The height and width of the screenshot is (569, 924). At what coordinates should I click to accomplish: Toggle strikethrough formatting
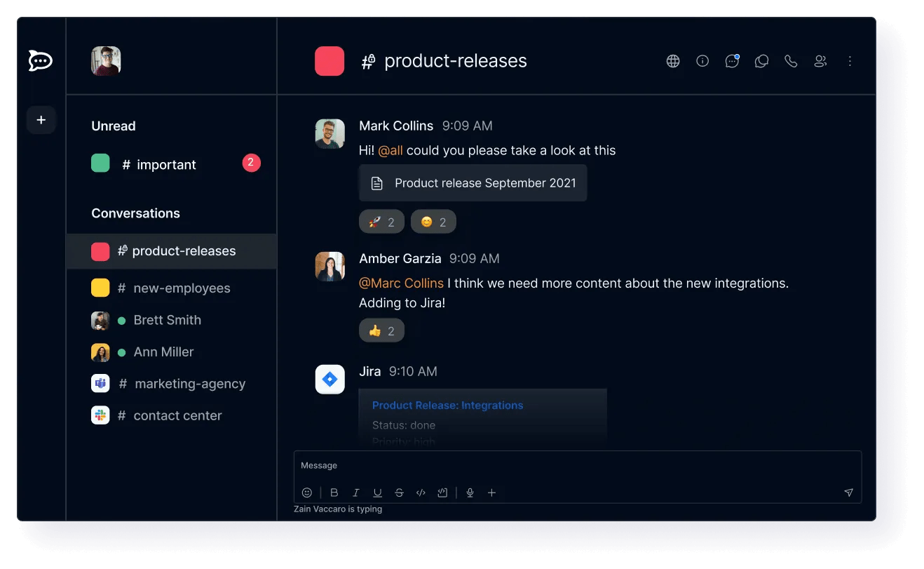pos(399,493)
